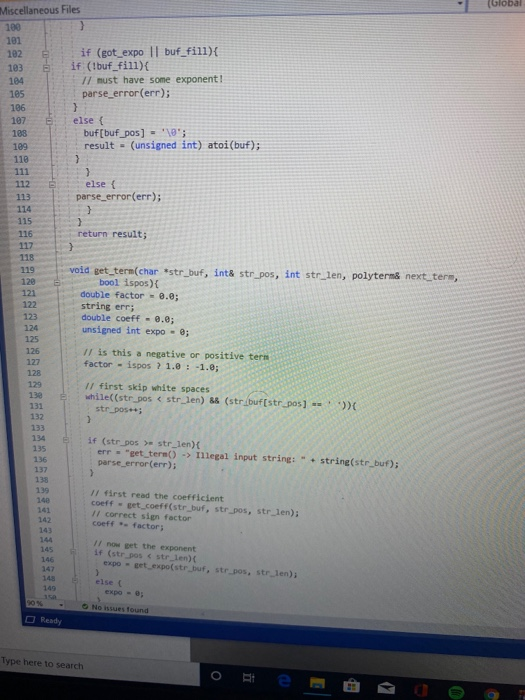This screenshot has width=525, height=700.
Task: Click the '// first skip white spaces' comment
Action: coord(147,388)
